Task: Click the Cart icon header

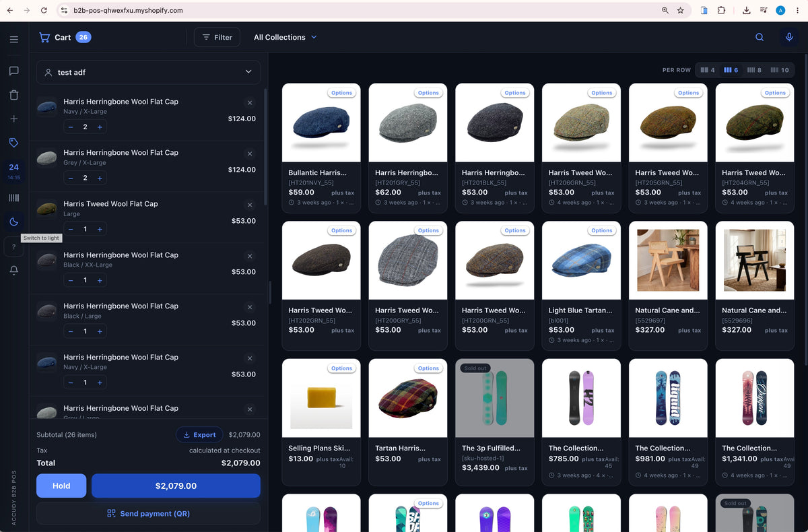Action: (44, 38)
